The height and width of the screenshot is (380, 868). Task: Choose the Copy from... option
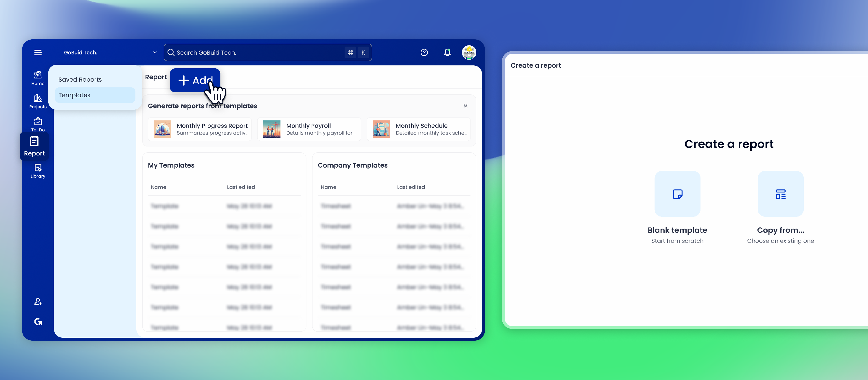click(780, 207)
